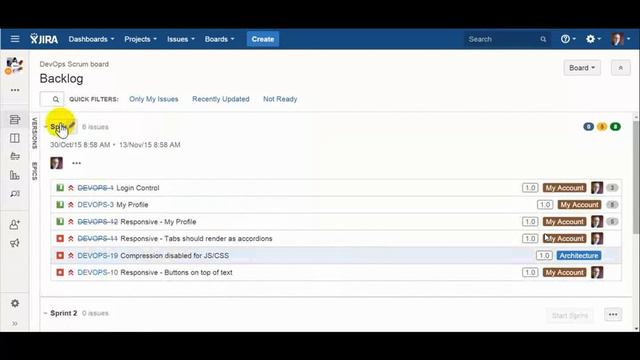
Task: Click priority arrow icon on My Profile row
Action: 71,204
